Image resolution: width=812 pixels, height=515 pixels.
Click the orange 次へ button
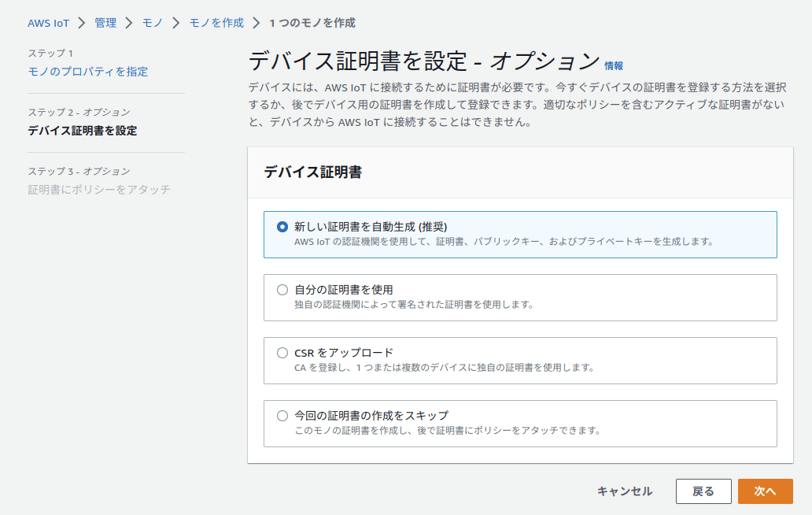pyautogui.click(x=766, y=491)
